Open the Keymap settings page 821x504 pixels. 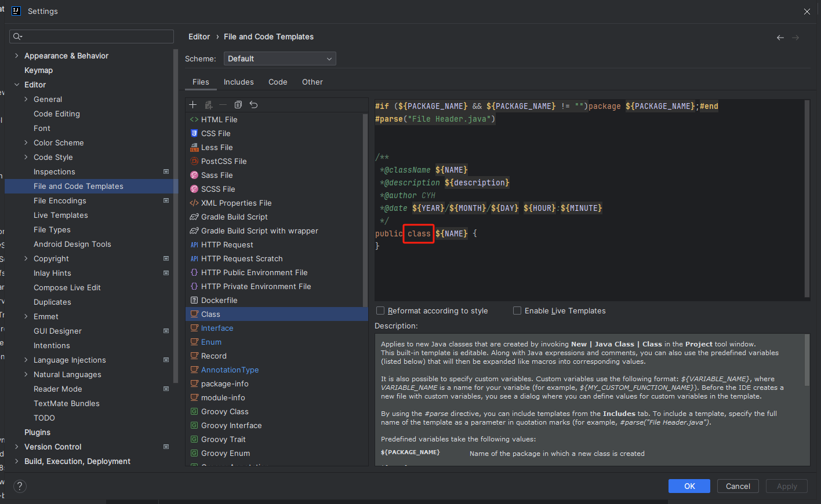(x=38, y=70)
